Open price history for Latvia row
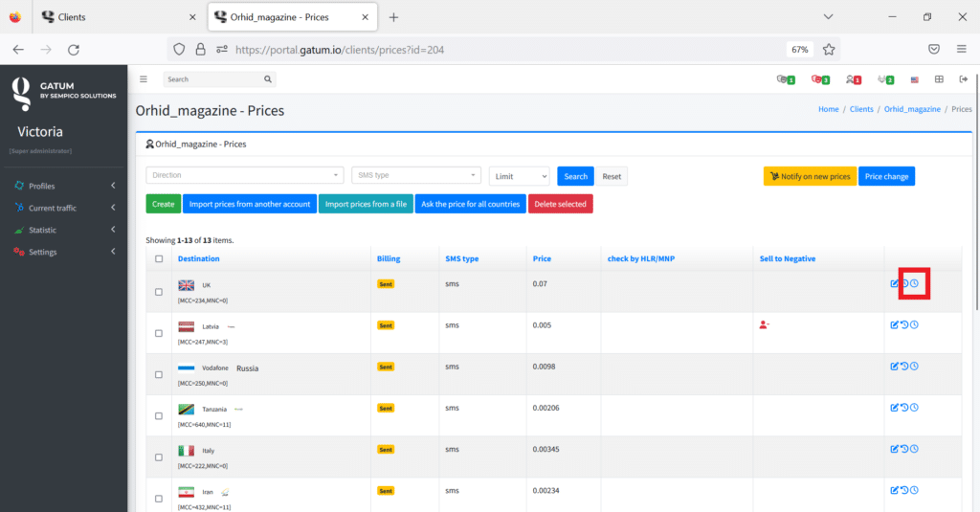The image size is (980, 512). pos(904,325)
